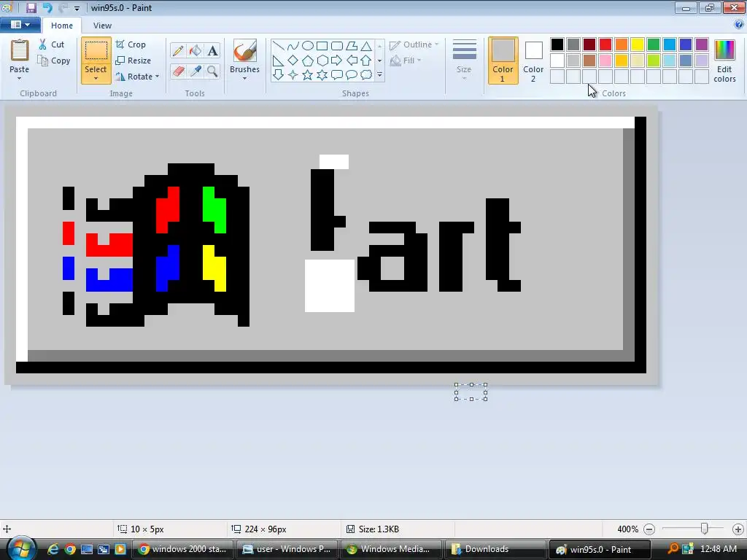Open the Size dropdown
Screen dimensions: 747x560
[464, 61]
